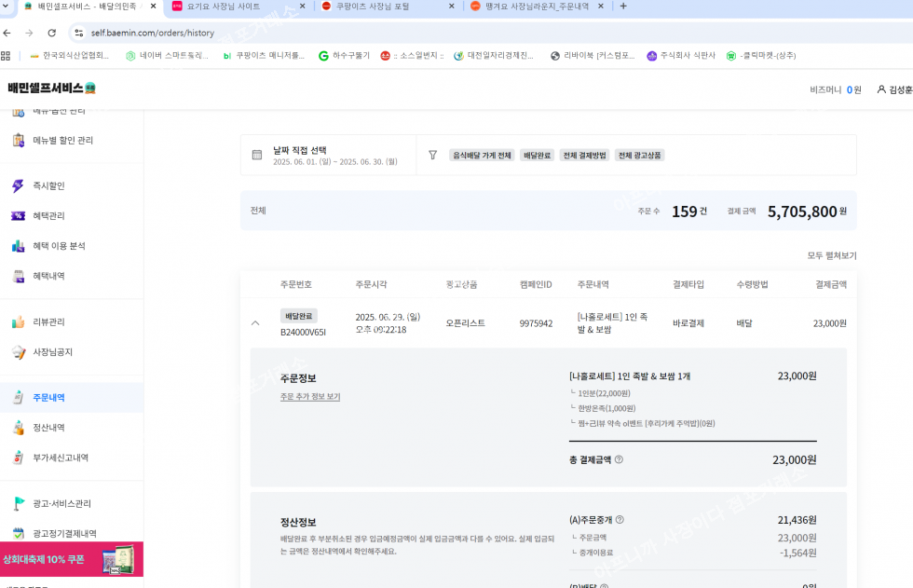The height and width of the screenshot is (588, 913).
Task: Click the 광고·서비스관리 flag icon
Action: click(x=18, y=504)
